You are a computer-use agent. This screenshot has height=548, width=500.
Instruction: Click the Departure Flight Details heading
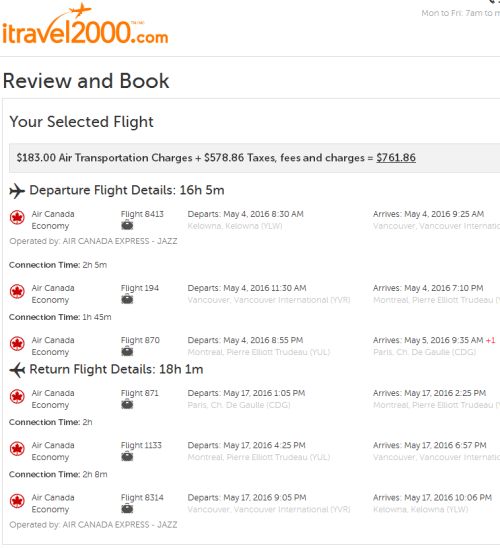[x=127, y=190]
